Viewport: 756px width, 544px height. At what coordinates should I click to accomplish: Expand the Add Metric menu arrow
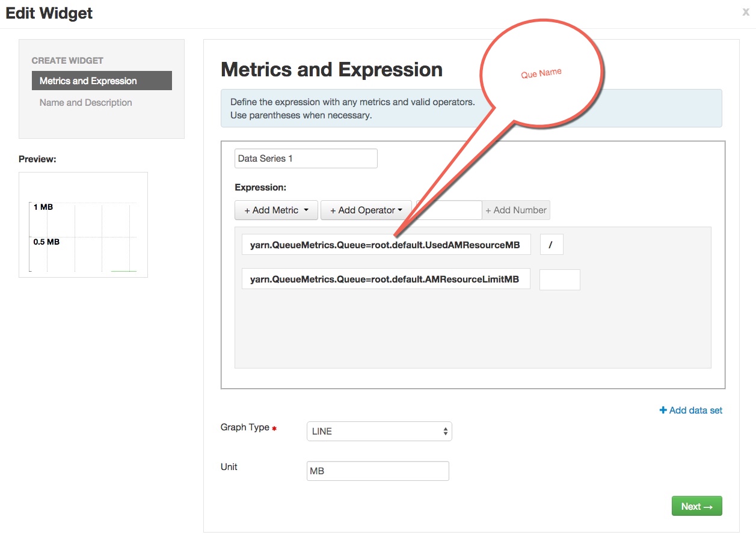(x=307, y=210)
